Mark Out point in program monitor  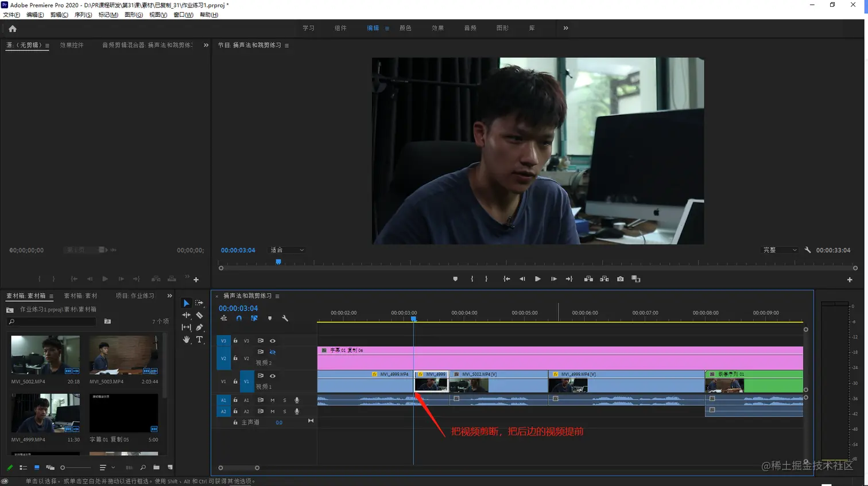pyautogui.click(x=486, y=279)
